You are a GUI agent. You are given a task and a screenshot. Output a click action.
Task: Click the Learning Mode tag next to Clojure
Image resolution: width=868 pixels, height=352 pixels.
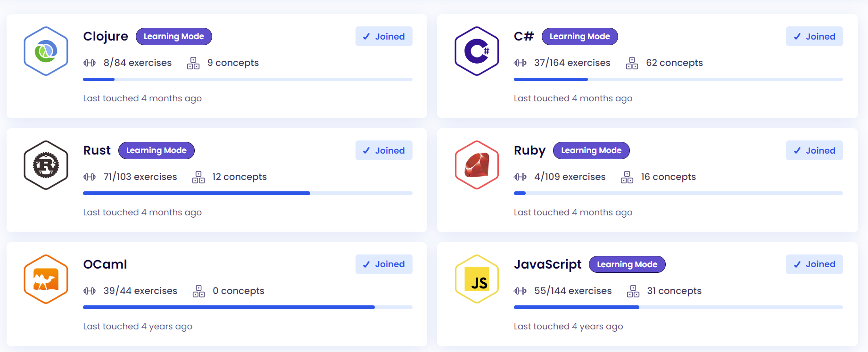tap(174, 36)
